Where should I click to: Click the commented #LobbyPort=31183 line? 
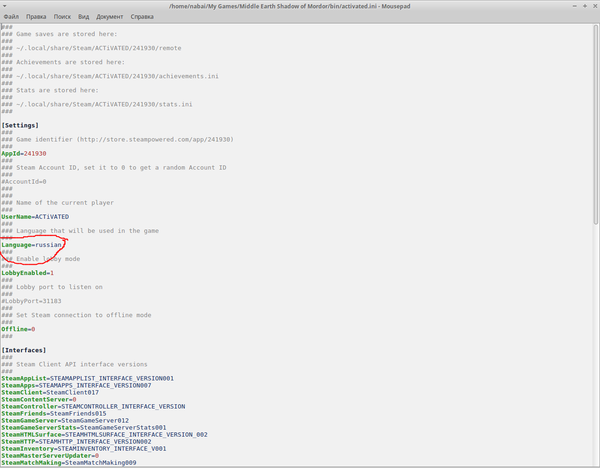coord(31,300)
